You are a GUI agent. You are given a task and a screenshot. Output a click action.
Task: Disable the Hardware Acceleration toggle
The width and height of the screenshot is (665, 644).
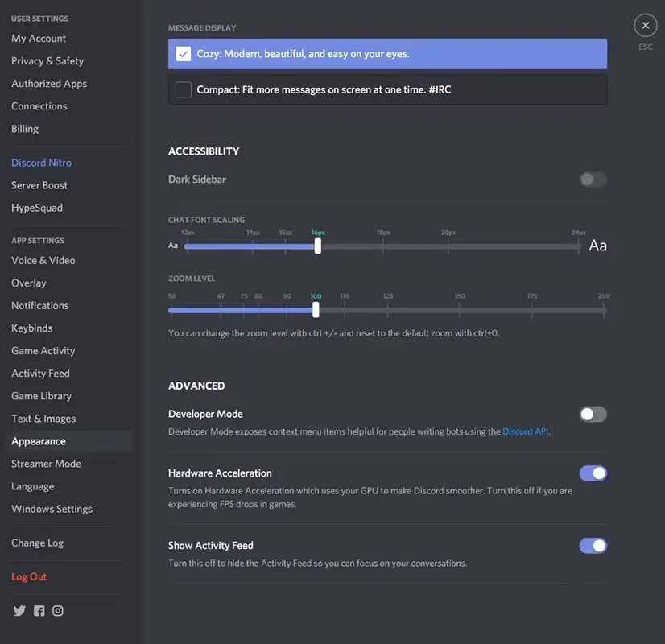[x=593, y=473]
